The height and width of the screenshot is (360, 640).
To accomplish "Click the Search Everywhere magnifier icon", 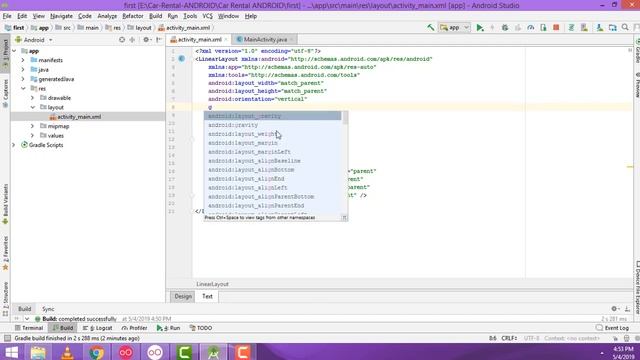I will 625,28.
